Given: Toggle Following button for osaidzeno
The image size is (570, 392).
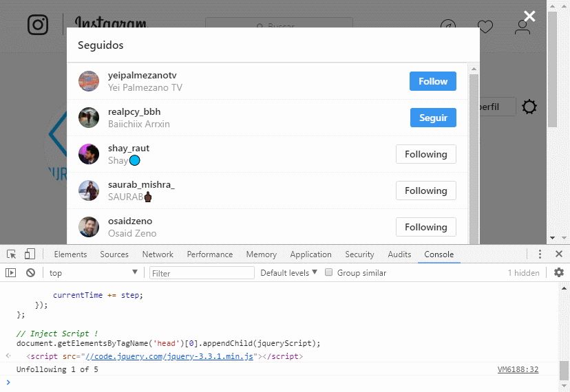Looking at the screenshot, I should click(x=425, y=227).
